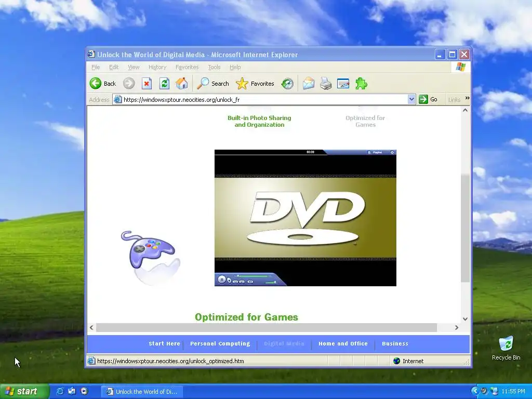Click the Go button beside address bar
This screenshot has height=399, width=532.
428,99
